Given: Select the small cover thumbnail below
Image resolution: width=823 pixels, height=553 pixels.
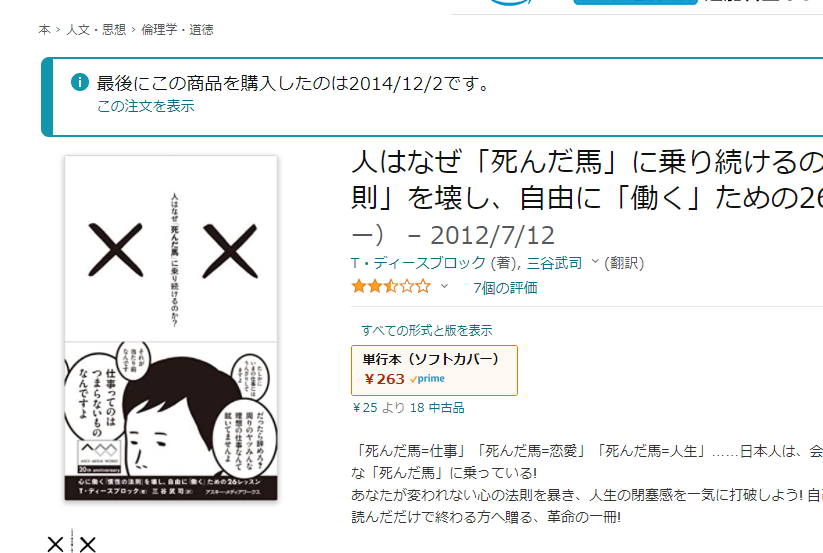Looking at the screenshot, I should coord(71,543).
